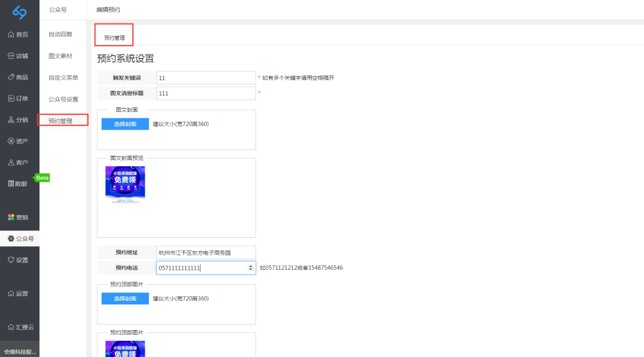
Task: Open the 资产 assets section
Action: [x=19, y=141]
